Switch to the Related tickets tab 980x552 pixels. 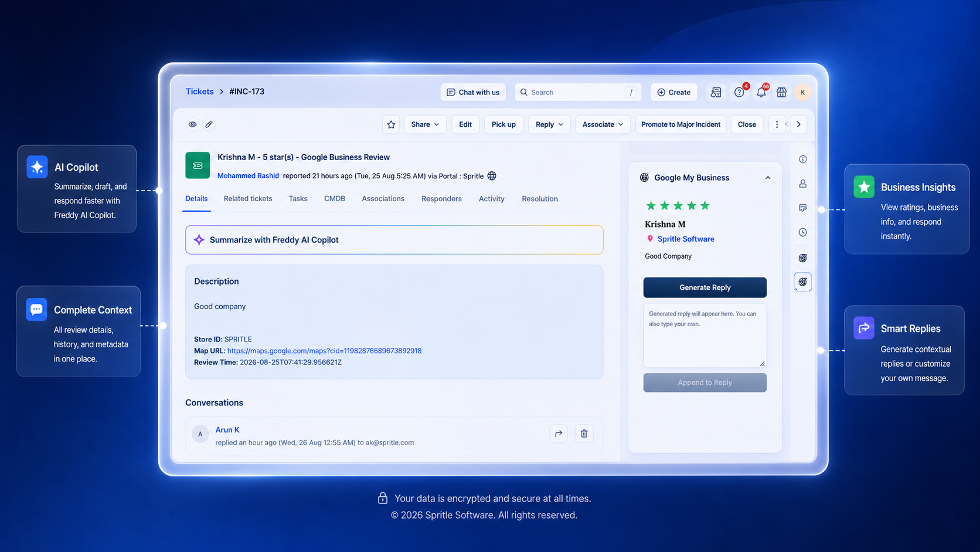[248, 199]
